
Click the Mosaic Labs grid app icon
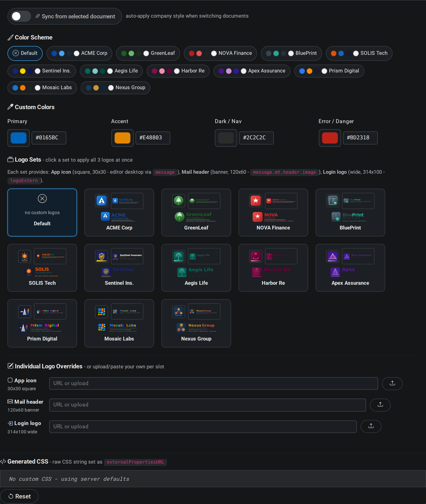[102, 311]
